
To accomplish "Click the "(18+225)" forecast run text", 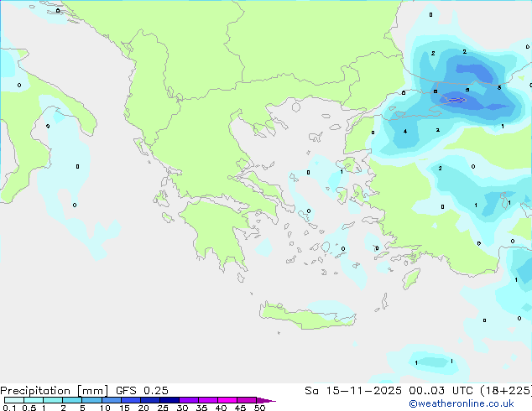I will (505, 391).
